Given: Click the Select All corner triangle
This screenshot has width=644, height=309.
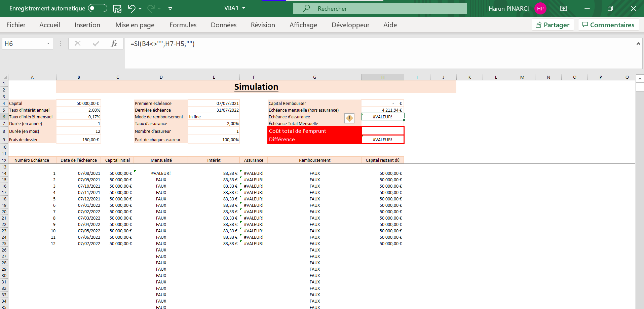Looking at the screenshot, I should pos(5,77).
